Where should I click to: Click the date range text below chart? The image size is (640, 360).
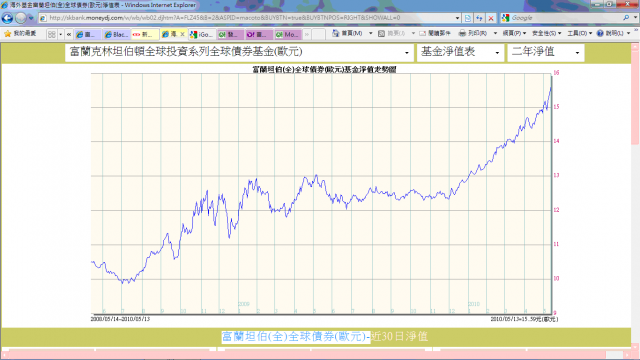tap(120, 319)
